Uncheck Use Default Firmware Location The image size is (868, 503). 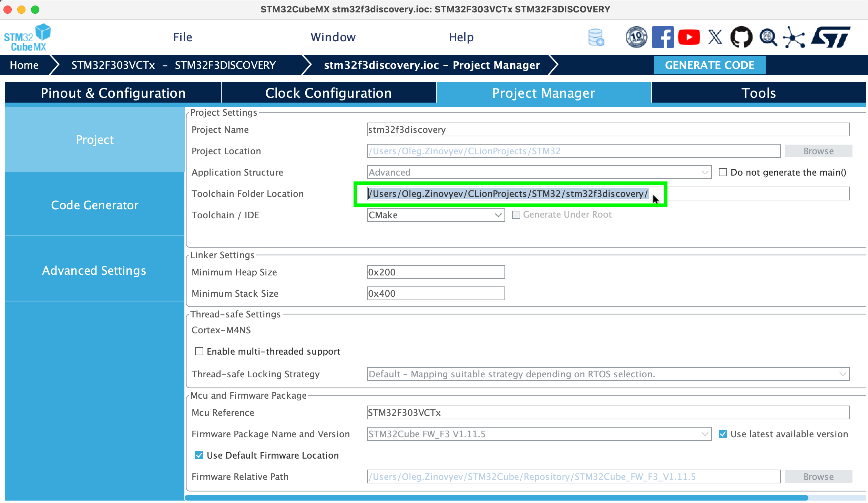(199, 455)
